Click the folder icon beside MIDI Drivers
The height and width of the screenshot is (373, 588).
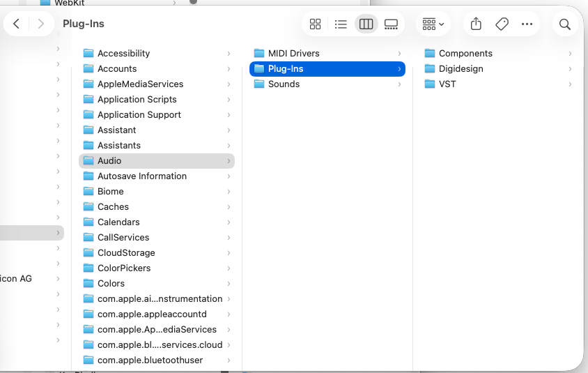click(259, 53)
